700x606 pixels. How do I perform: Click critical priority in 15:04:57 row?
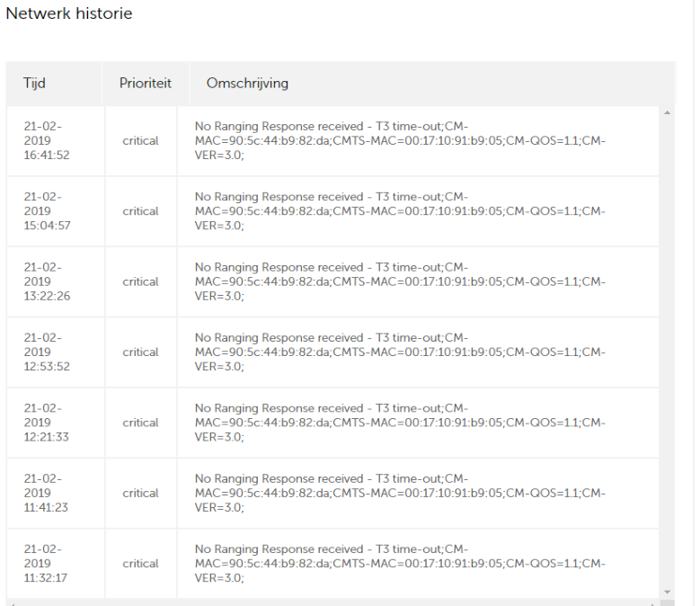coord(140,211)
